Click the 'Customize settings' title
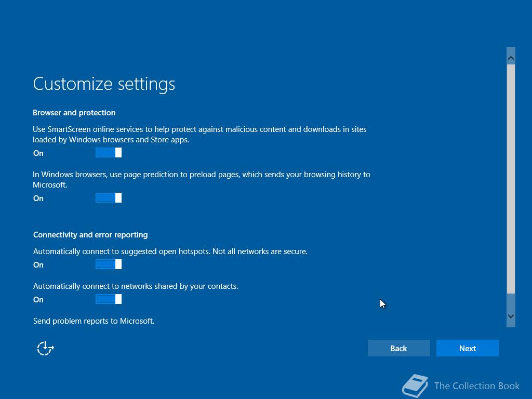Screen dimensions: 532x399 pyautogui.click(x=104, y=84)
